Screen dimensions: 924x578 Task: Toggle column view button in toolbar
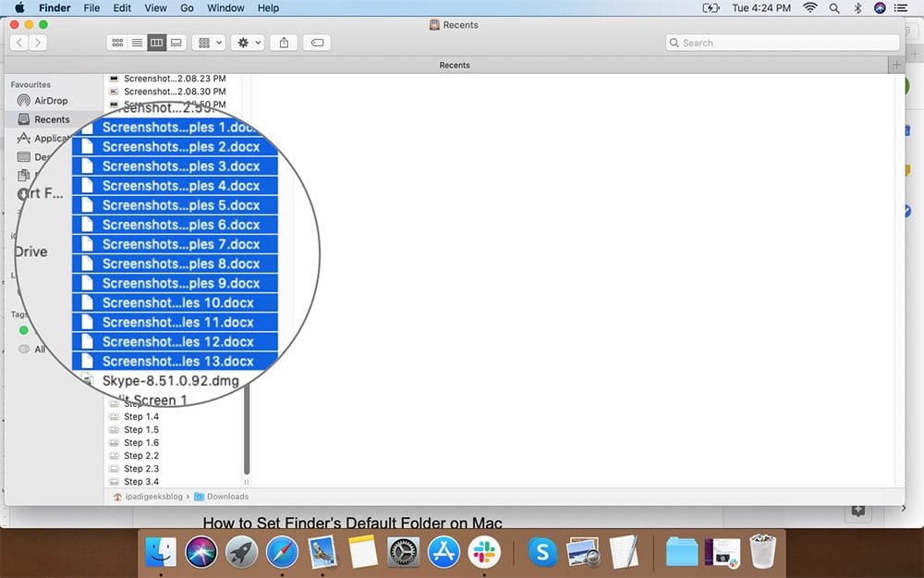[x=156, y=43]
